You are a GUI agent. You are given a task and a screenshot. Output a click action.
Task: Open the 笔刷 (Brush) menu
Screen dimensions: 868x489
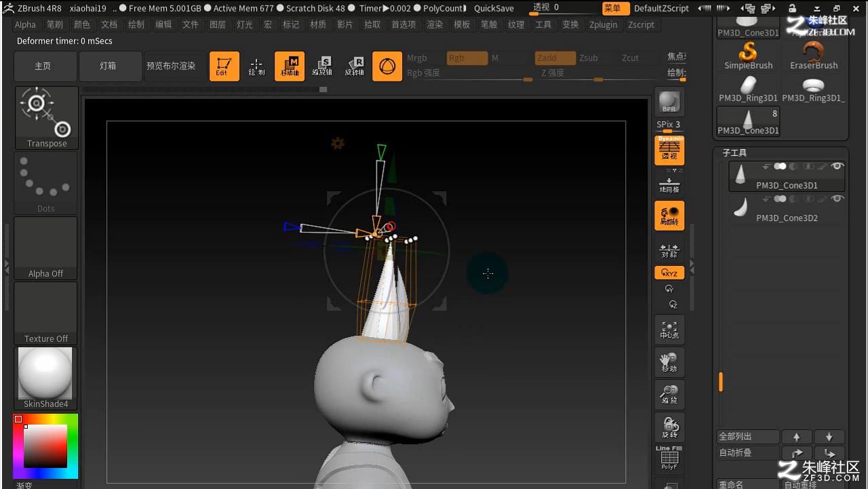click(x=55, y=24)
